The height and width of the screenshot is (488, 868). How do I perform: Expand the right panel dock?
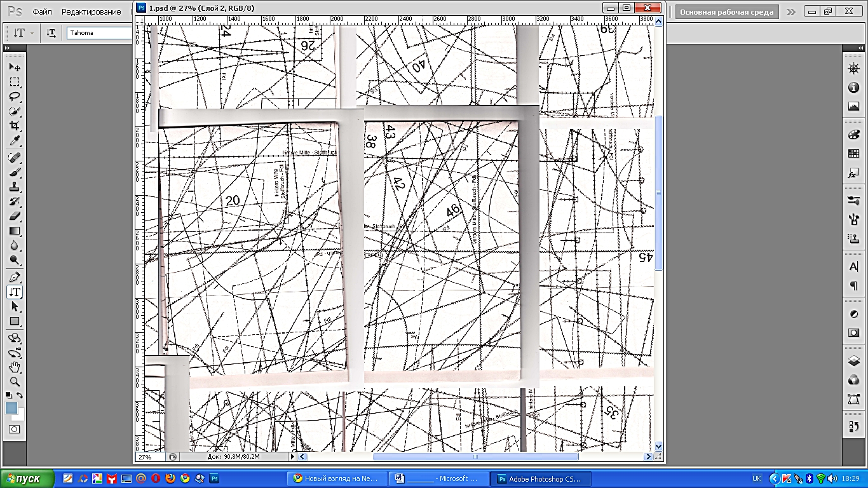tap(860, 48)
